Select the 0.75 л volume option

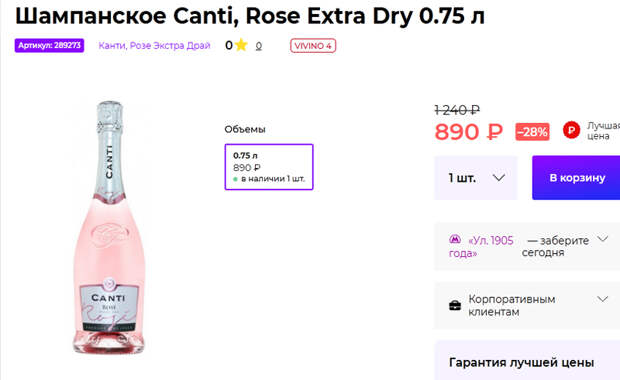(269, 167)
